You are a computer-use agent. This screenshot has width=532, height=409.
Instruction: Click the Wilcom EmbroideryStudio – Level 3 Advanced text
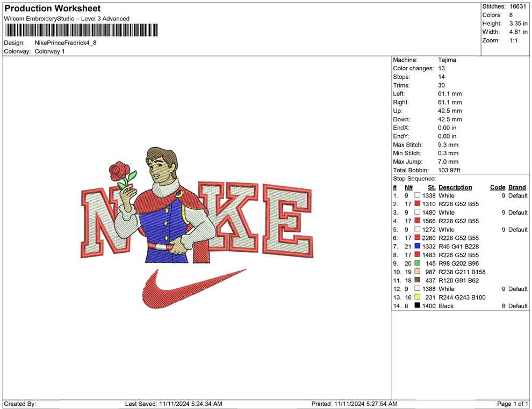(x=67, y=19)
